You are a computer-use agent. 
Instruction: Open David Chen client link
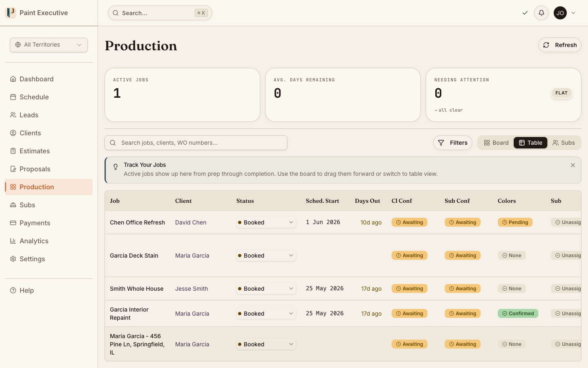(x=191, y=222)
